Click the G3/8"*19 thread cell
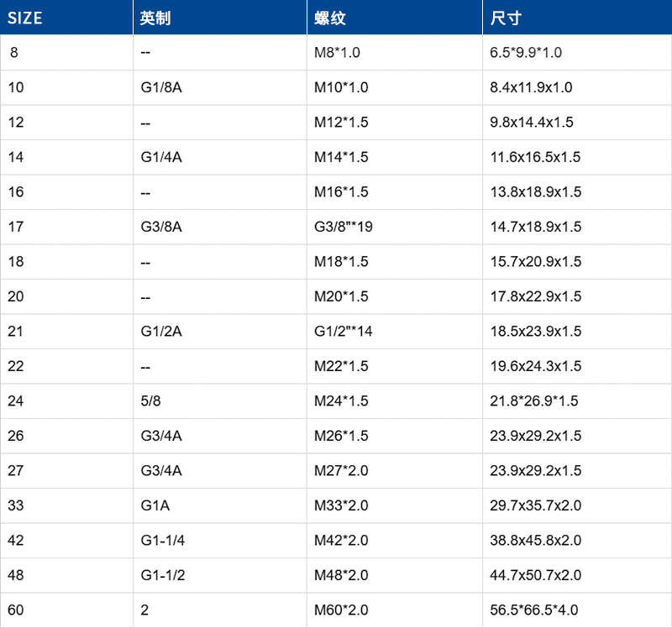The width and height of the screenshot is (672, 628). tap(344, 227)
